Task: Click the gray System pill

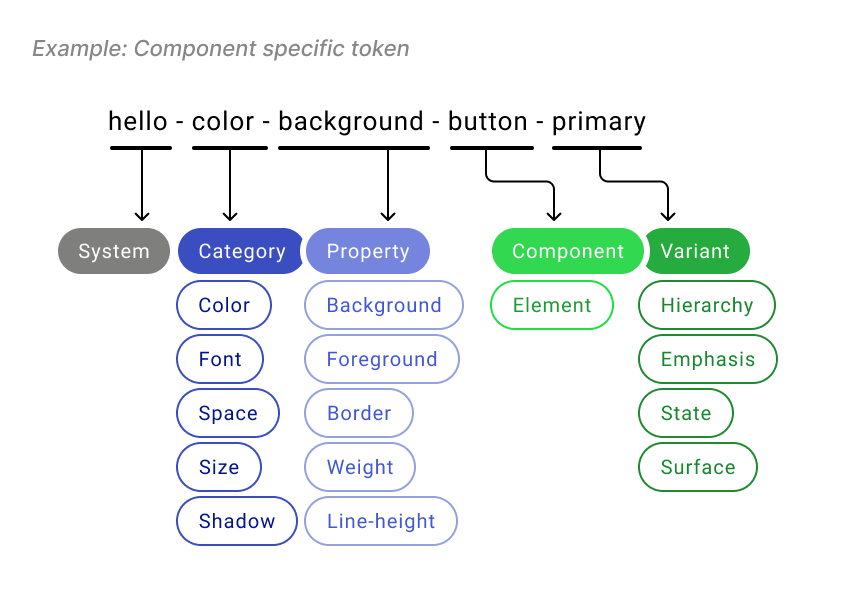Action: 113,251
